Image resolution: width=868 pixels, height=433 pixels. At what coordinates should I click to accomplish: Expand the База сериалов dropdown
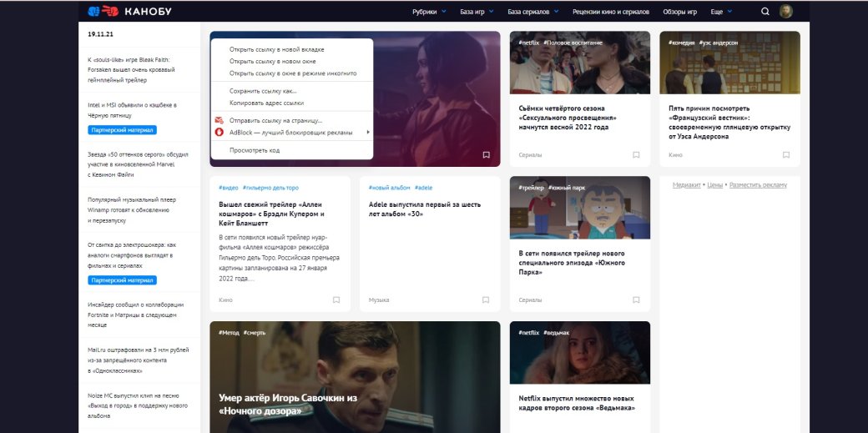pos(533,12)
